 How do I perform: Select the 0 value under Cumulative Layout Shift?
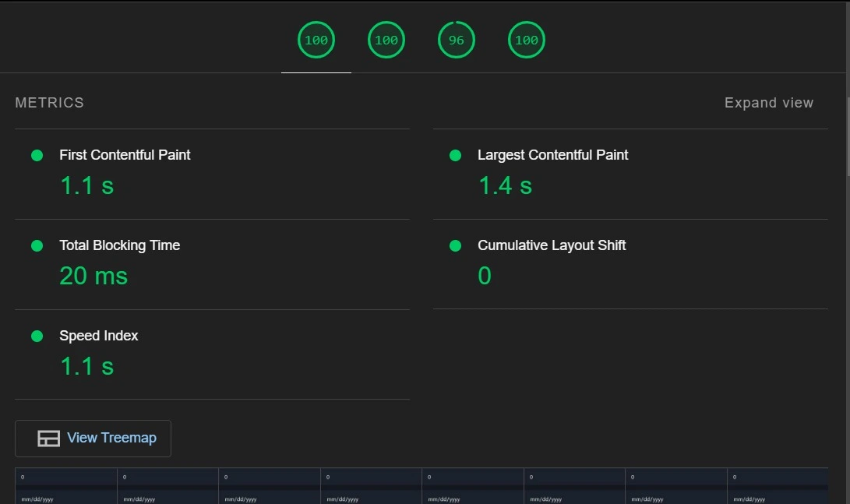(485, 276)
